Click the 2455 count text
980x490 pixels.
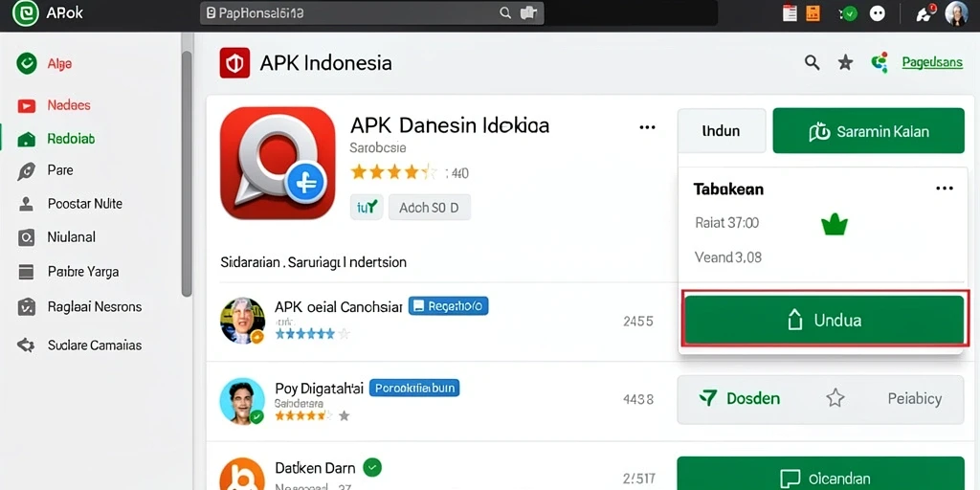(638, 322)
